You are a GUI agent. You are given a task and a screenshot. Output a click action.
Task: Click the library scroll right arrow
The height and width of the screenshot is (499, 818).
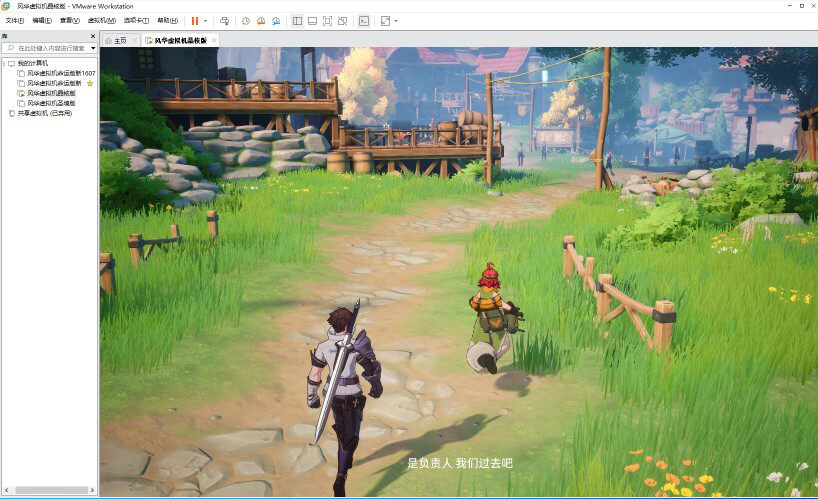point(92,490)
